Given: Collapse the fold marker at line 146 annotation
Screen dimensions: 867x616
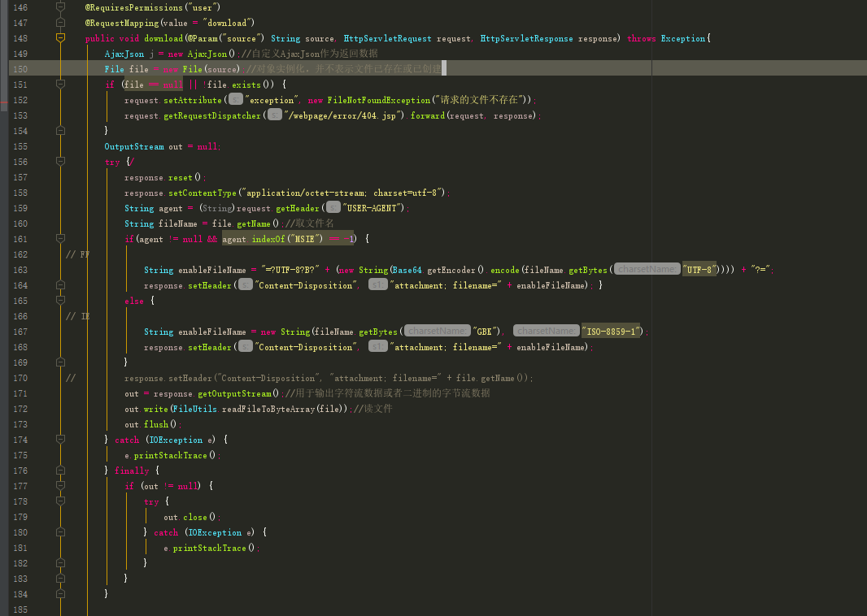Looking at the screenshot, I should [61, 7].
